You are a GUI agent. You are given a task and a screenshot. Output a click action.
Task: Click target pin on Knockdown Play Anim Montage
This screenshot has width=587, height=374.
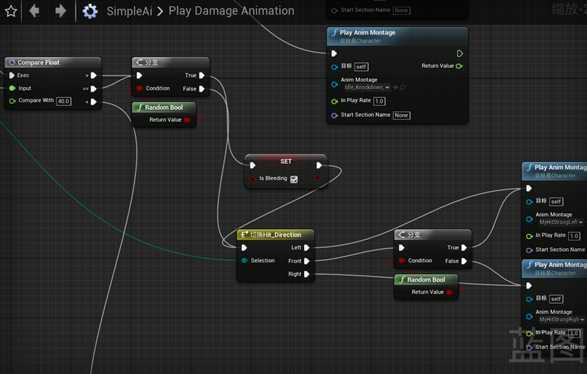tap(334, 67)
